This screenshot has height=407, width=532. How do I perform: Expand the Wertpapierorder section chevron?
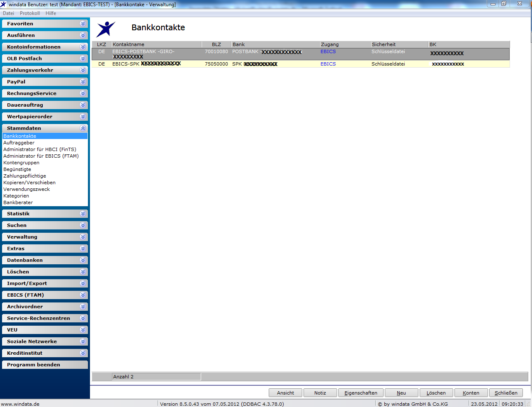(83, 117)
